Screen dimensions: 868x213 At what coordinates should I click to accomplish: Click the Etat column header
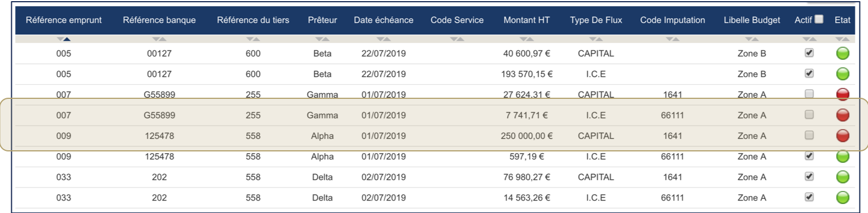pos(842,20)
